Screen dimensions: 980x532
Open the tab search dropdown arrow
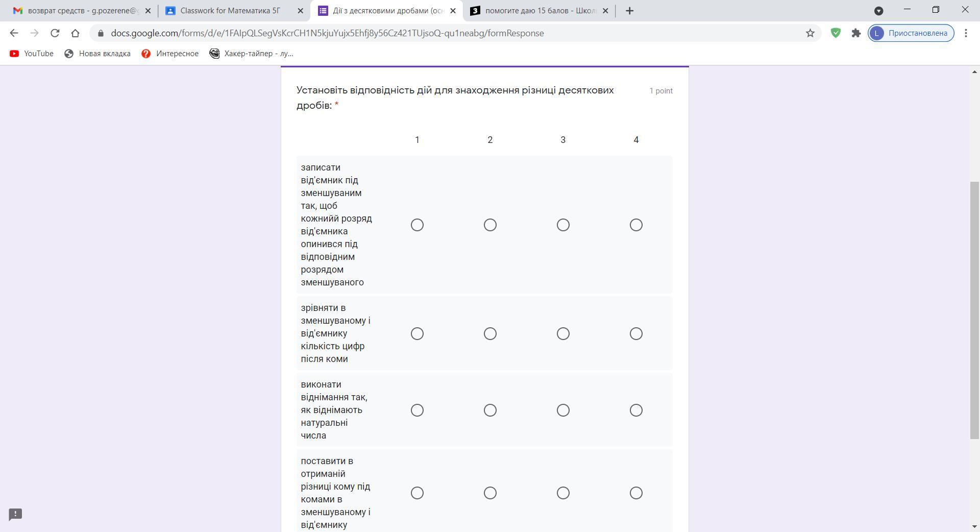coord(878,11)
